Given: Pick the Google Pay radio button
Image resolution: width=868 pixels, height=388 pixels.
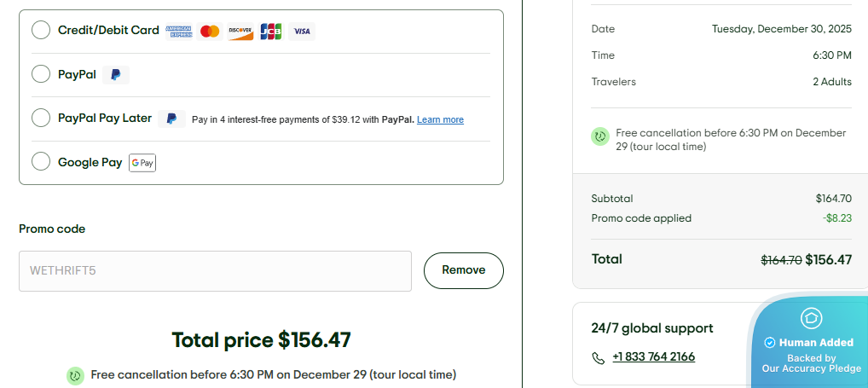Looking at the screenshot, I should [x=41, y=162].
